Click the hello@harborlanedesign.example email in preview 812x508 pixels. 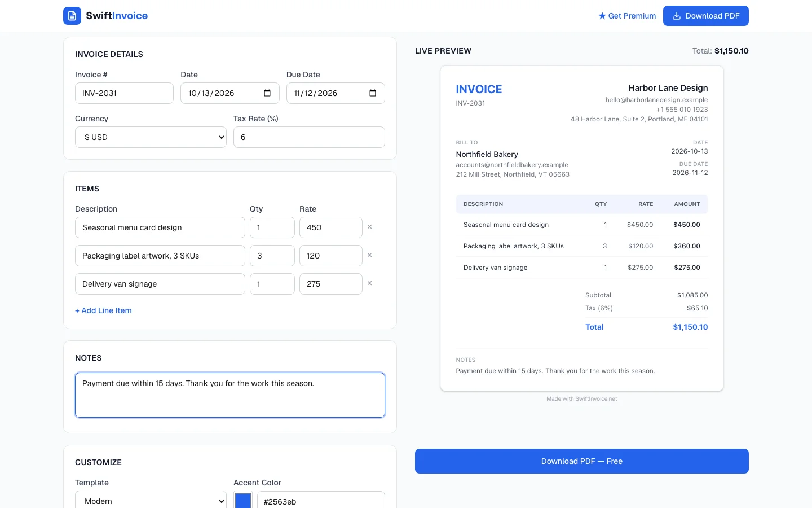[657, 100]
